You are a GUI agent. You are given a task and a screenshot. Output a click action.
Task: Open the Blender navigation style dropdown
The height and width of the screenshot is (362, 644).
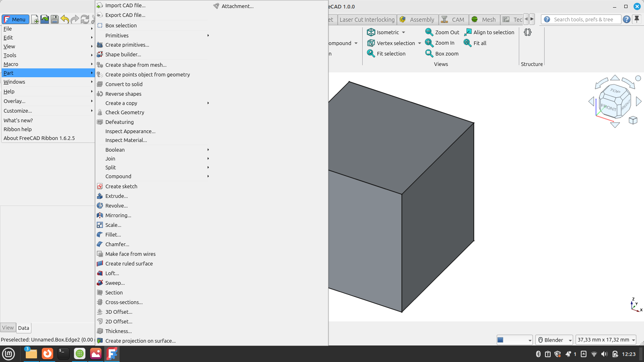554,340
